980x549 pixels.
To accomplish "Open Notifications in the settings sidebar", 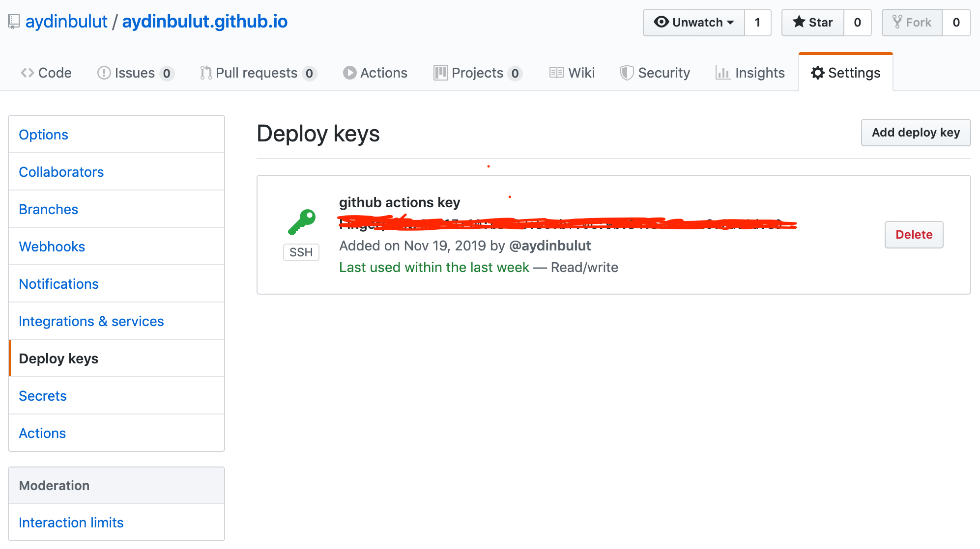I will click(x=116, y=284).
